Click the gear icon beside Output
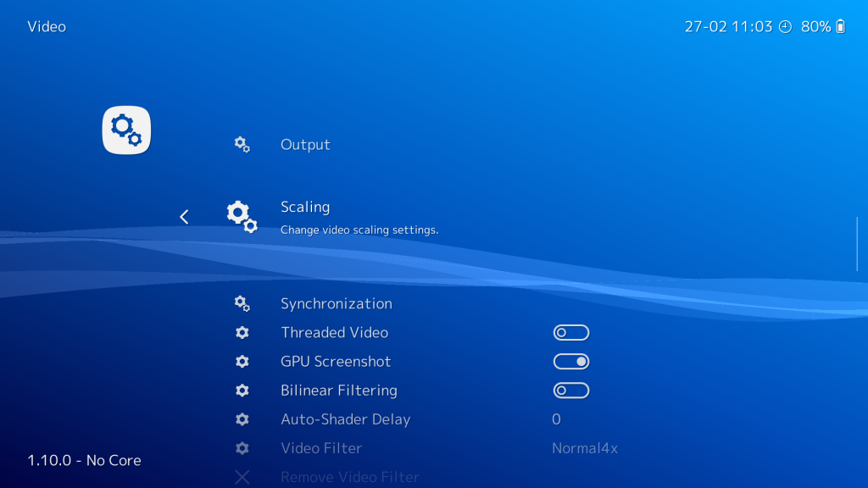Viewport: 868px width, 488px height. pos(242,144)
